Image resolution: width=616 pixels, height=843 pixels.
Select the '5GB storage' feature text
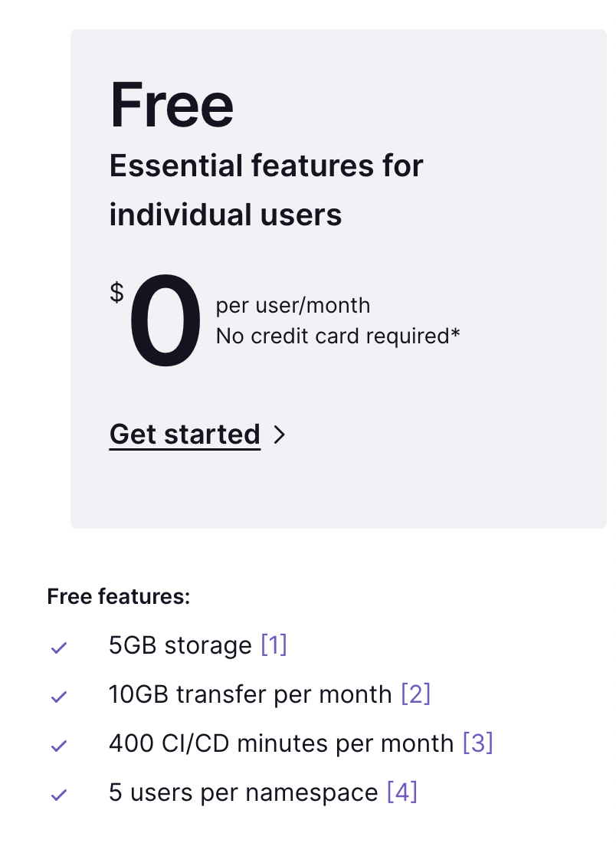[x=180, y=645]
